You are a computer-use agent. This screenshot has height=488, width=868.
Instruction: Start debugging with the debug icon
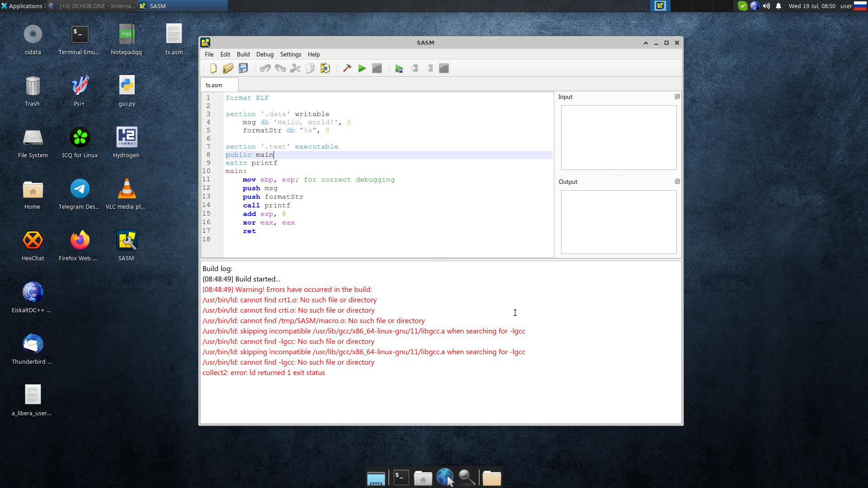[399, 68]
